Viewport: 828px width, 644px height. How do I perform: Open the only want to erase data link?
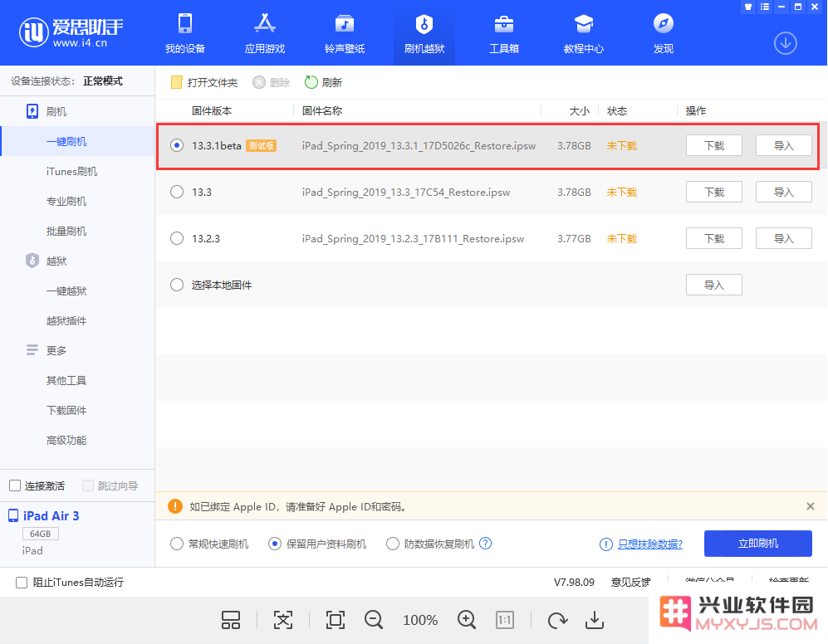(650, 544)
